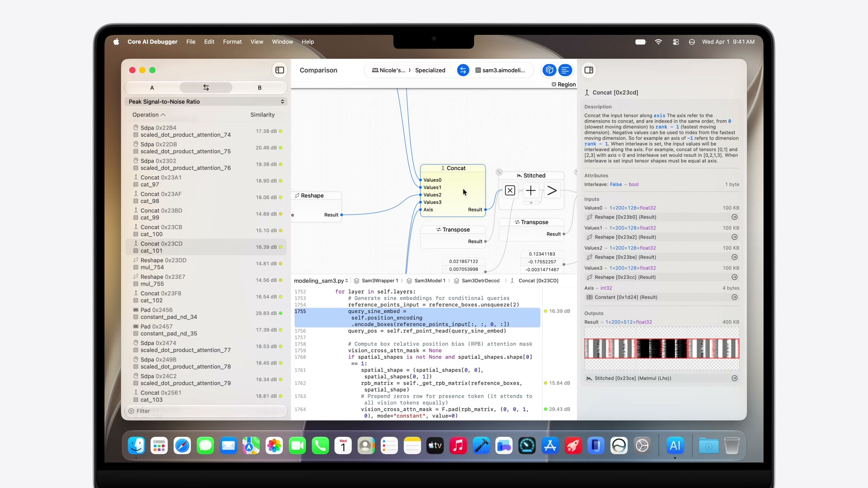The width and height of the screenshot is (868, 488).
Task: Open the modeling_sam3.py file popup
Action: click(x=321, y=281)
